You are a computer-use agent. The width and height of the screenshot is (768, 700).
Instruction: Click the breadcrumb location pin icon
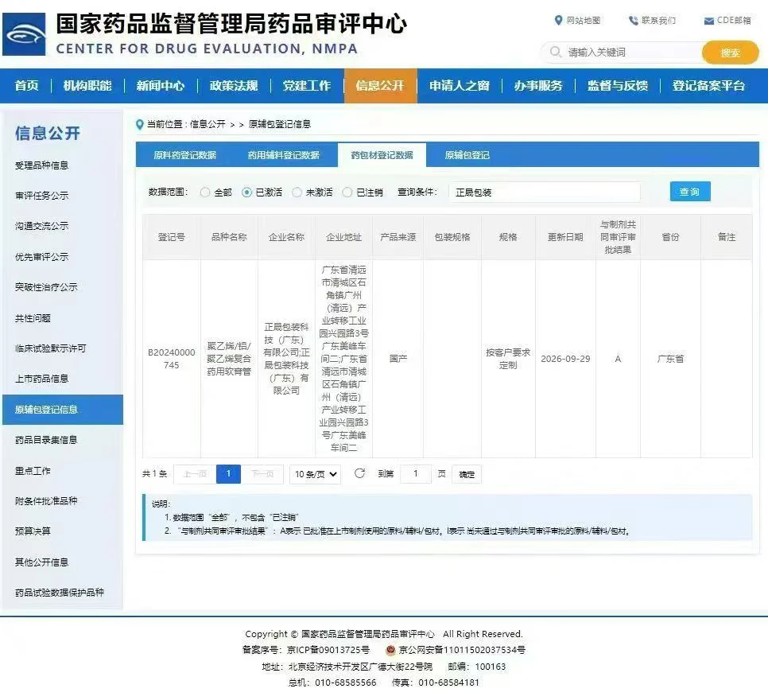[x=140, y=125]
